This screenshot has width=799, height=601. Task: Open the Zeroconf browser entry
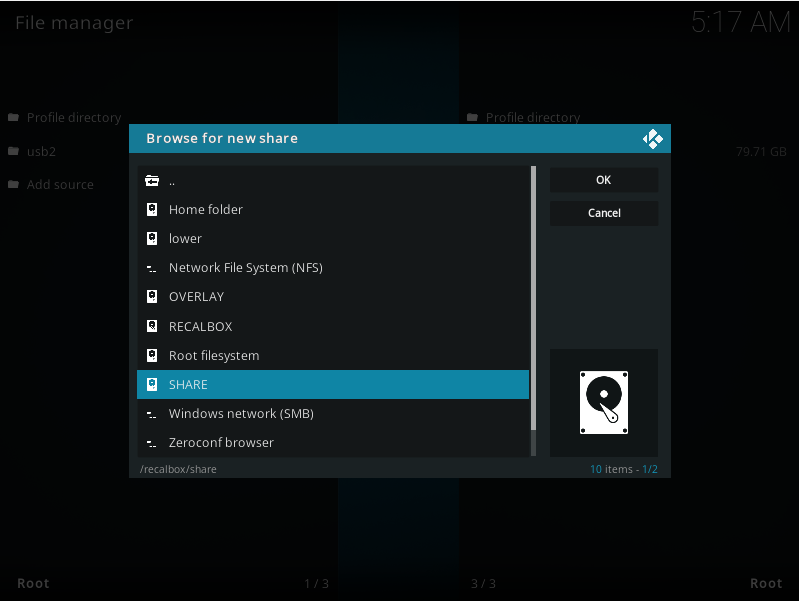click(333, 442)
